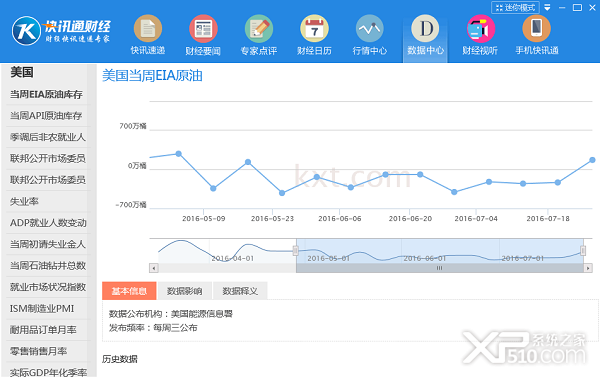The width and height of the screenshot is (600, 378).
Task: Click the last data point on chart
Action: pyautogui.click(x=592, y=160)
